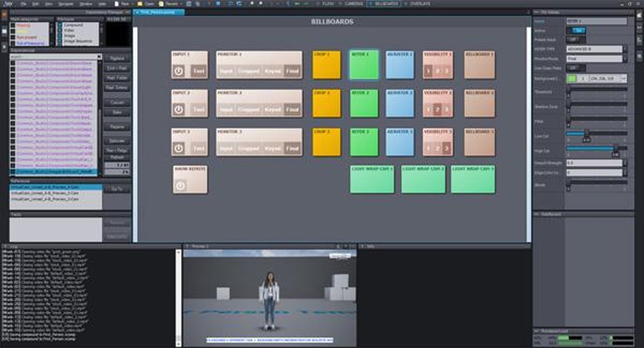Viewport: 644px width, 348px height.
Task: Set MONITOR 1 to Keyed
Action: tap(272, 71)
